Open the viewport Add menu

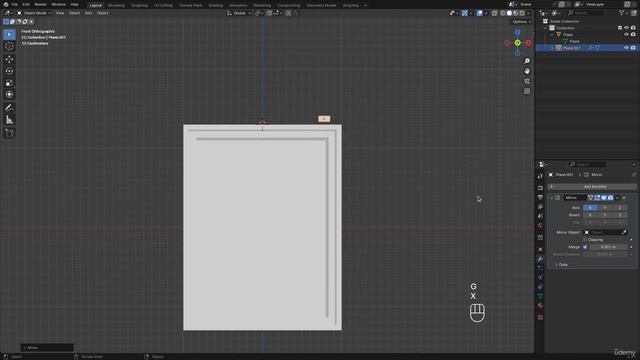[88, 13]
